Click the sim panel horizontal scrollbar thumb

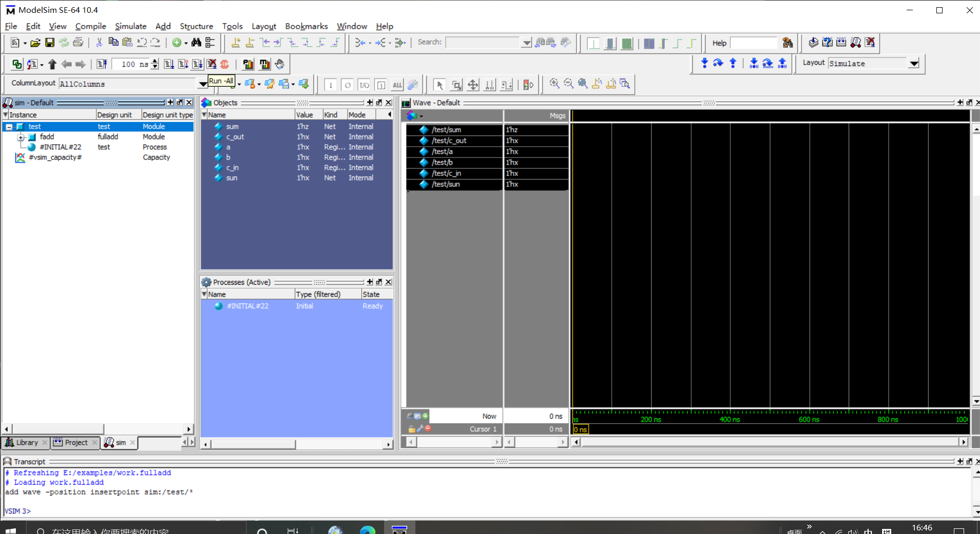point(58,429)
